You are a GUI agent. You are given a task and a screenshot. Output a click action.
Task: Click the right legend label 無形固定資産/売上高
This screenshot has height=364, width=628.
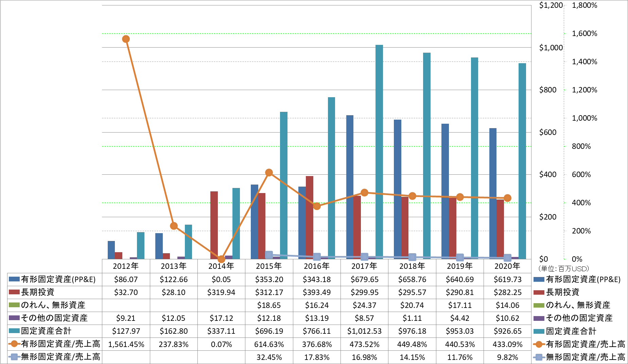tap(586, 357)
